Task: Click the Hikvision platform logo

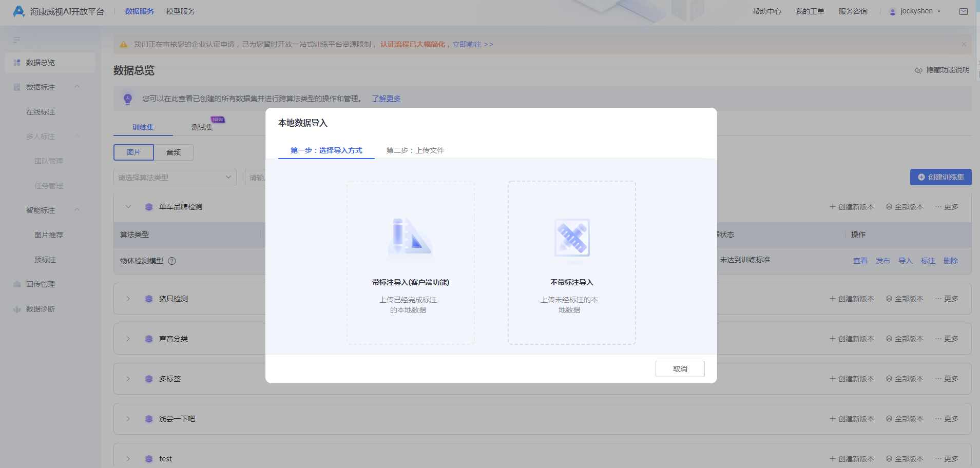Action: 18,11
